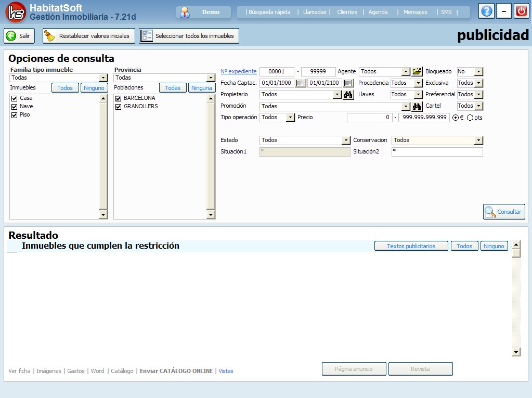Click the starting expediente number field
Viewport: 532px width, 398px height.
[277, 72]
